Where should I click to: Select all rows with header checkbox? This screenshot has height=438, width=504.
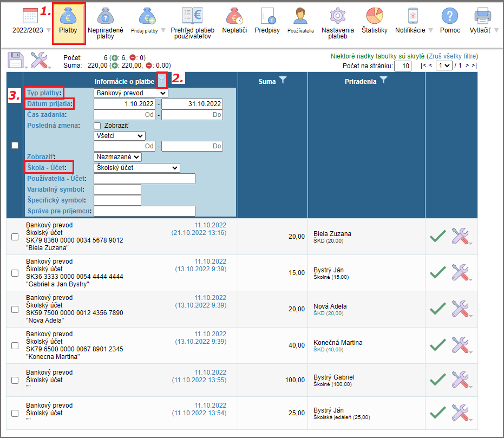point(15,146)
